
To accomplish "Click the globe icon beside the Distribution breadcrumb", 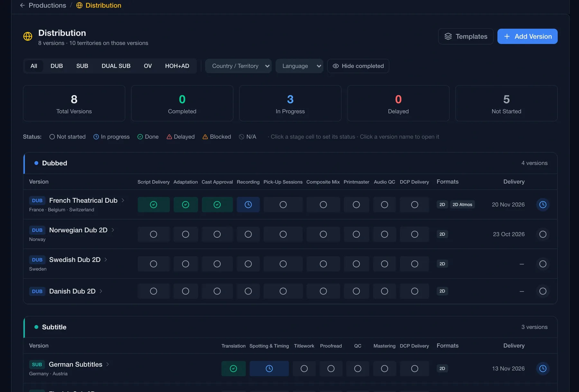I will [x=79, y=5].
